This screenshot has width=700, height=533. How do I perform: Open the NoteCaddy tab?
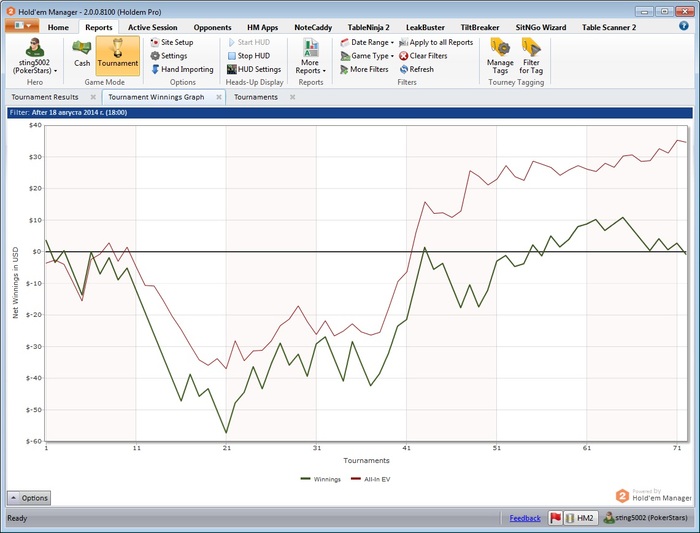[313, 27]
